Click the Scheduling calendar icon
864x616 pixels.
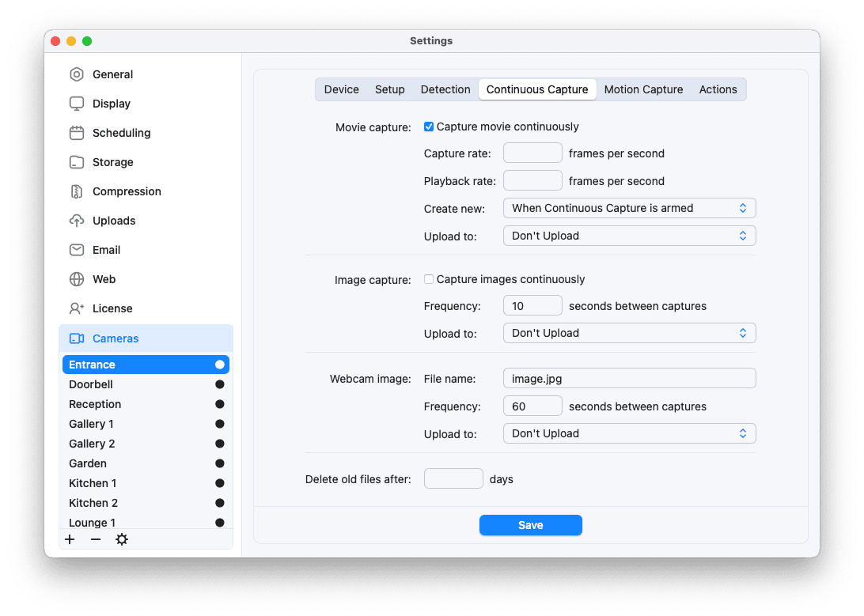click(x=76, y=132)
